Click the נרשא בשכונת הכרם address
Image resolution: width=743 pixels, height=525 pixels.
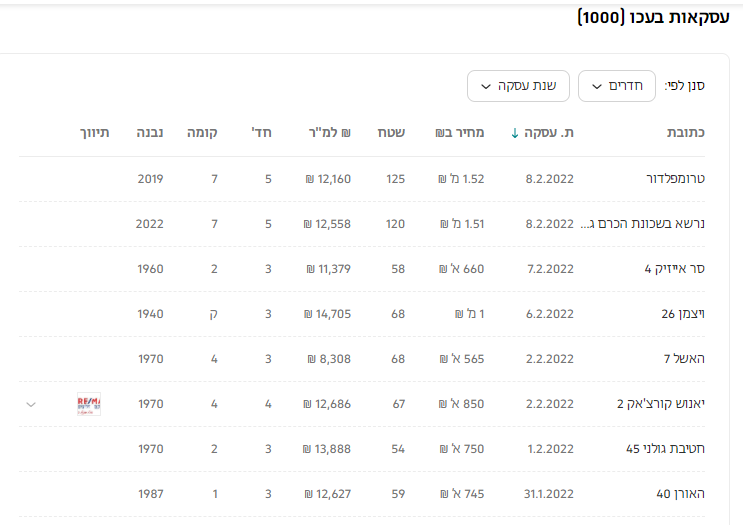[x=645, y=224]
